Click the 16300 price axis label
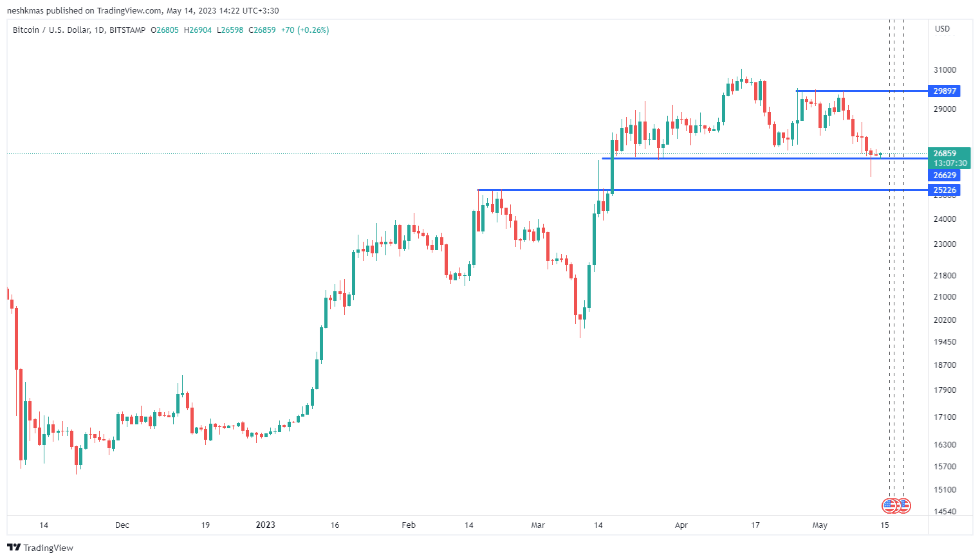 [945, 444]
